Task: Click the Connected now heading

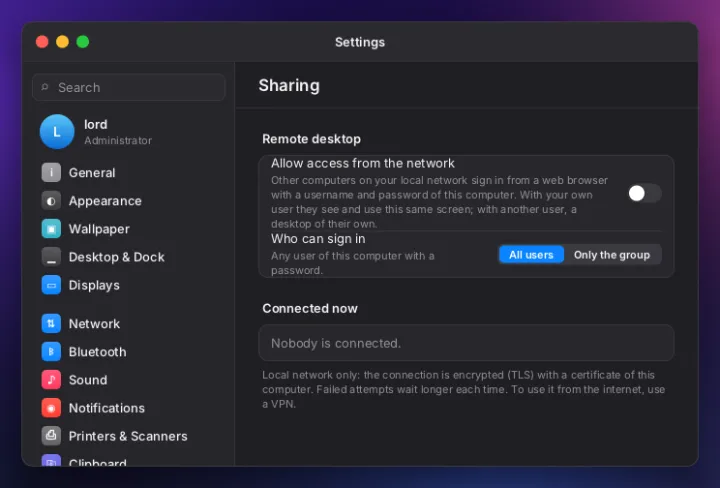Action: pyautogui.click(x=310, y=309)
